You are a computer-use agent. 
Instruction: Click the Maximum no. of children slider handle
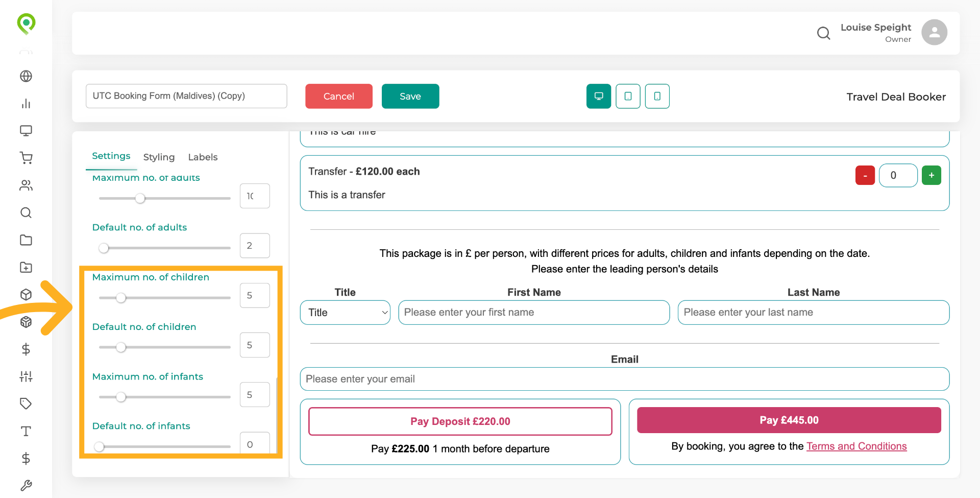click(121, 298)
